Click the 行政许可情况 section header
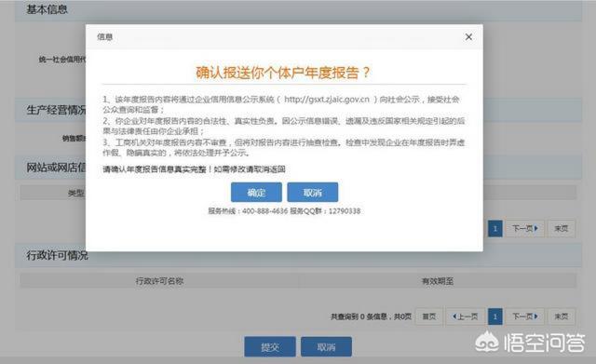The height and width of the screenshot is (364, 596). coord(57,255)
